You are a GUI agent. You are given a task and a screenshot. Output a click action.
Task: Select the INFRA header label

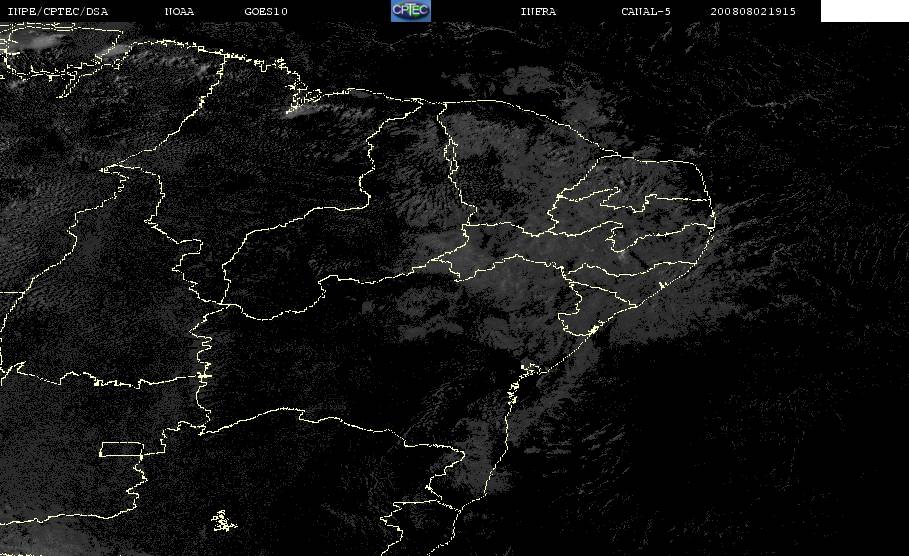click(539, 11)
